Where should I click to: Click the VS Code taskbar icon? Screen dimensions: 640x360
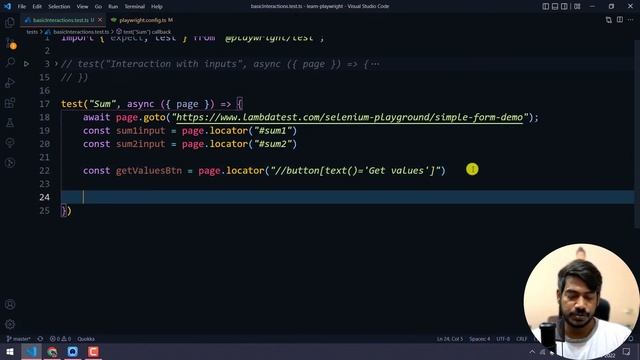point(31,351)
